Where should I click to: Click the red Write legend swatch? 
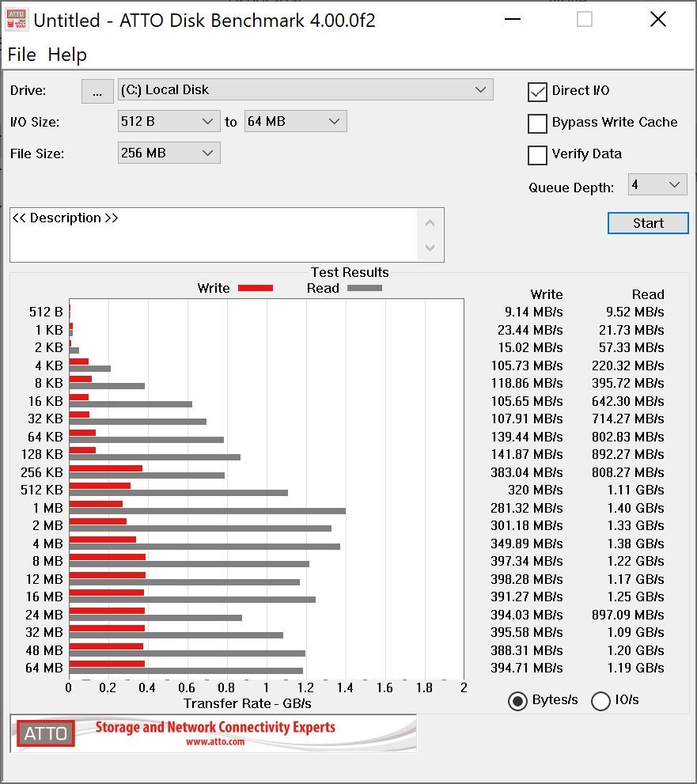tap(255, 288)
